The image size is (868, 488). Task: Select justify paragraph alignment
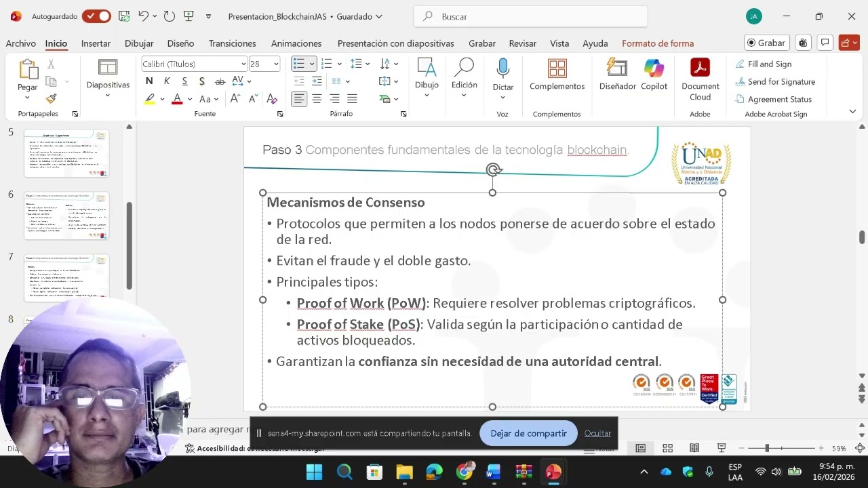tap(352, 99)
